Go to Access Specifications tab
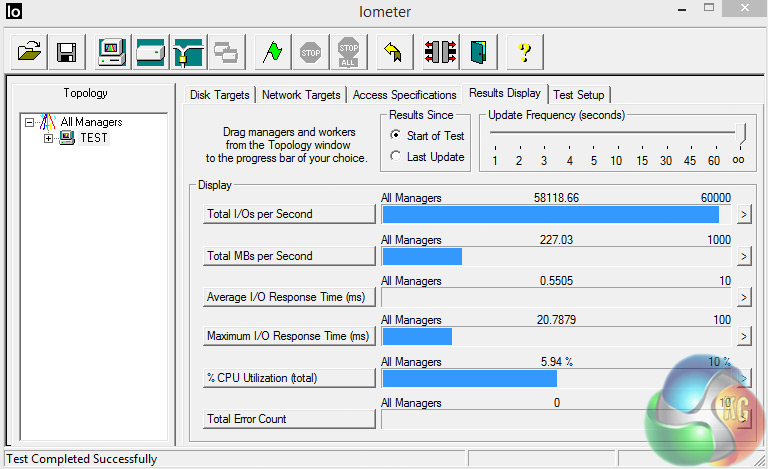 pyautogui.click(x=405, y=95)
